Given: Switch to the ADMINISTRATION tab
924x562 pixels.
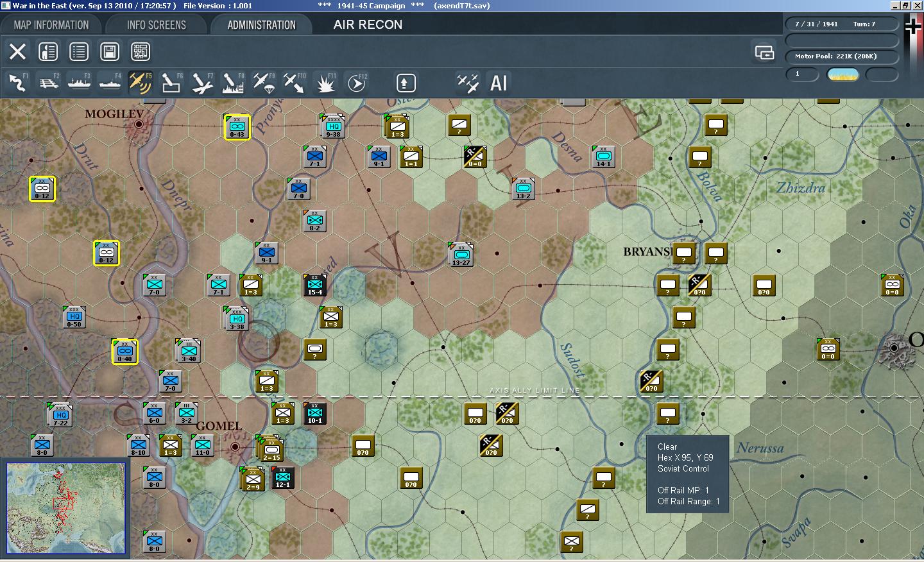Looking at the screenshot, I should pyautogui.click(x=261, y=25).
